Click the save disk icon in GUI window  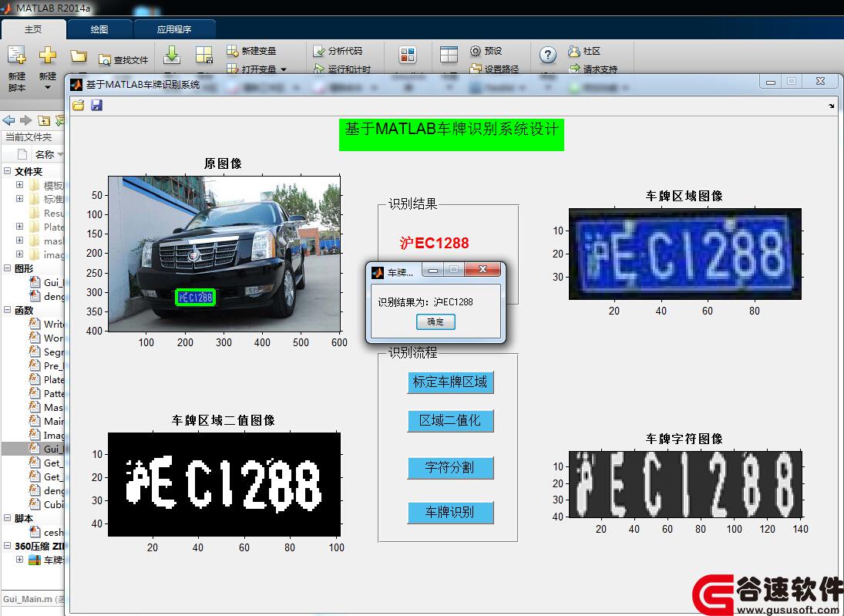[x=96, y=105]
